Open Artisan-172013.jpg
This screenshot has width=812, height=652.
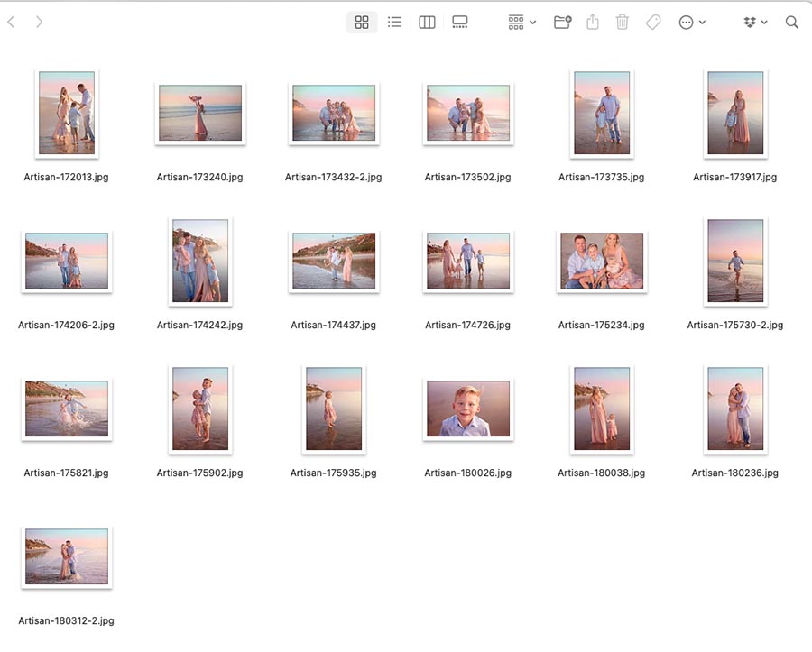(x=66, y=113)
